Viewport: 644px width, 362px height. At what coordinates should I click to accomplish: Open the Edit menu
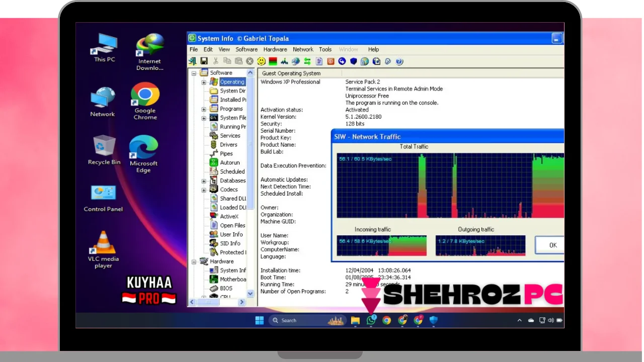[x=208, y=49]
